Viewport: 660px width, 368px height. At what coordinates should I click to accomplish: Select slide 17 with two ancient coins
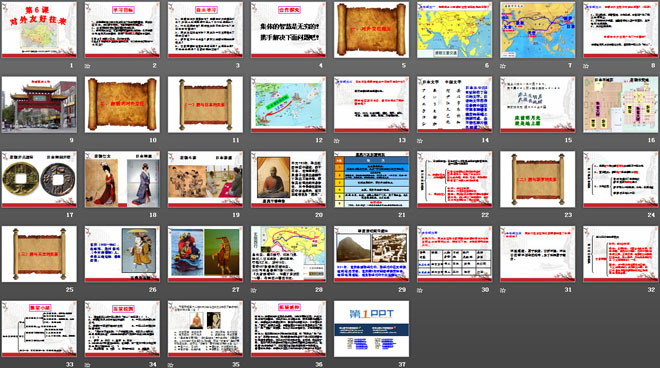(x=39, y=179)
